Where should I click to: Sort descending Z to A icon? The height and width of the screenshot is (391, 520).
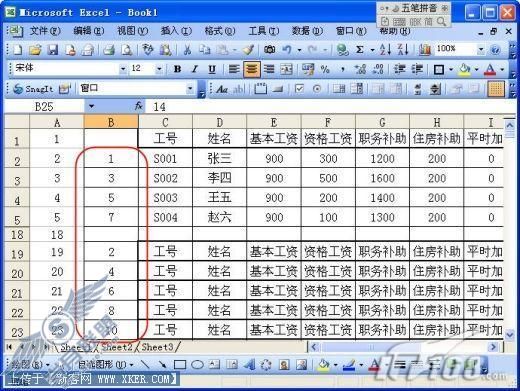[x=403, y=50]
